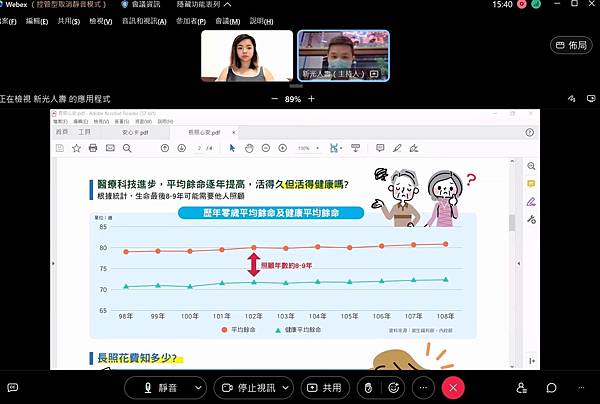Increase shared view zoom with plus
Screen dimensions: 600x404
(311, 99)
